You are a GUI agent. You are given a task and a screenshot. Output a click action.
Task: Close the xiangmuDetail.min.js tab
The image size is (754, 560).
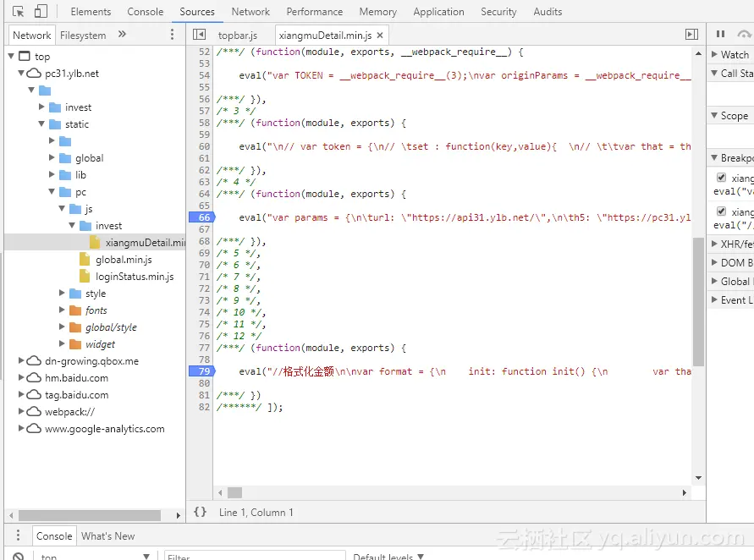coord(380,35)
